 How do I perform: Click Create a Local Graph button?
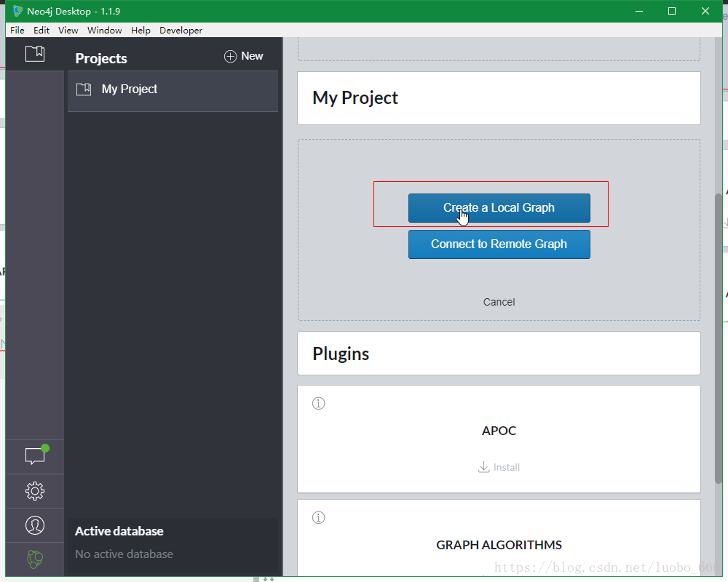pos(499,208)
